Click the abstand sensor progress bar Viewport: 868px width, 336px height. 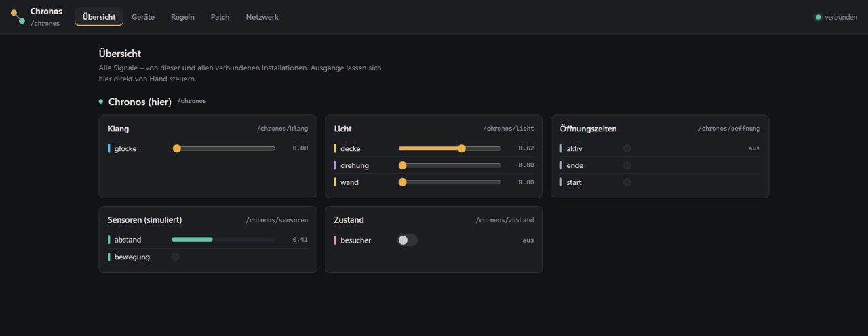pos(223,239)
